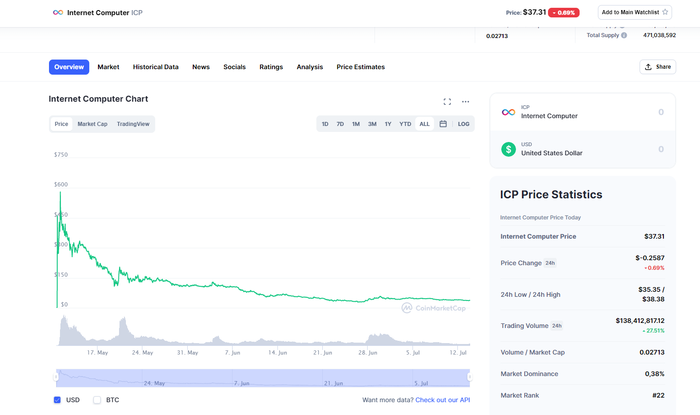Click the green dollar USD icon
Screen dimensions: 700x415
[508, 149]
